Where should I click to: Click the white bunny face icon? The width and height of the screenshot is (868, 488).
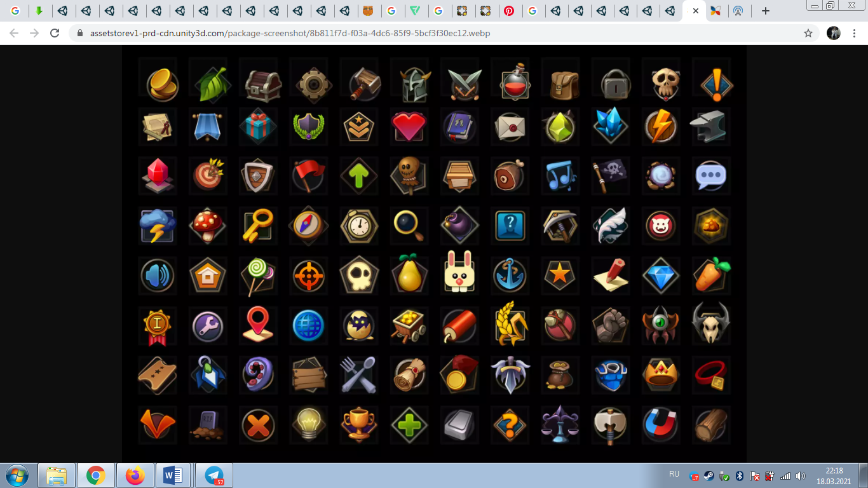[459, 274]
